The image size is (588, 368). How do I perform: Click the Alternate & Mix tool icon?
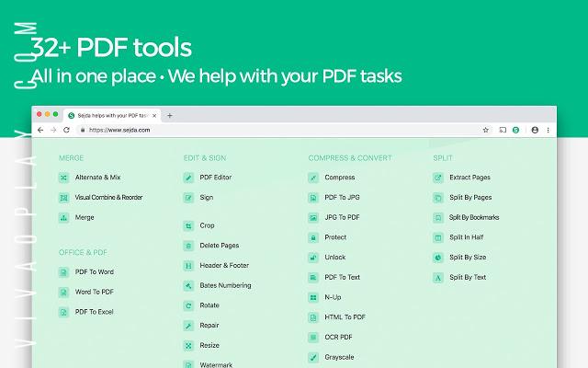[63, 178]
